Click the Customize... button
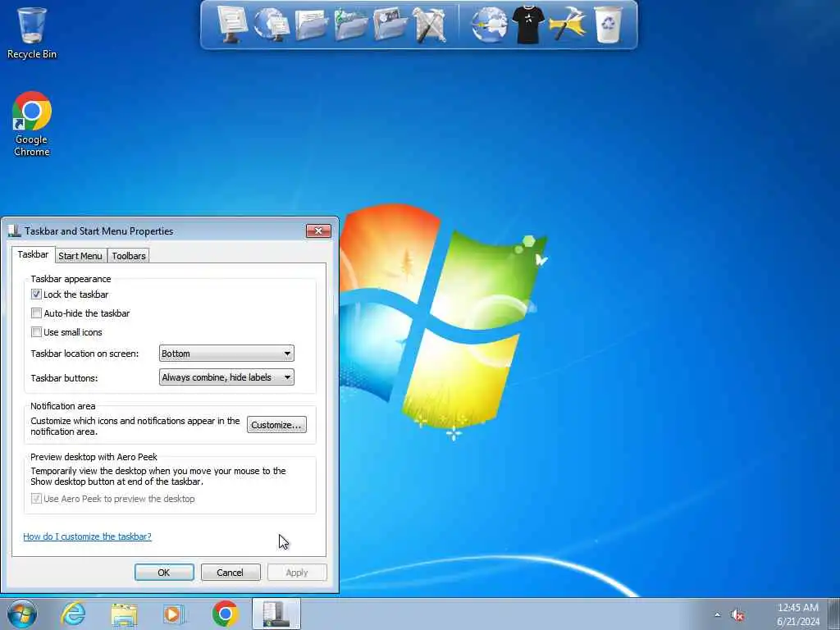This screenshot has width=840, height=630. (276, 425)
